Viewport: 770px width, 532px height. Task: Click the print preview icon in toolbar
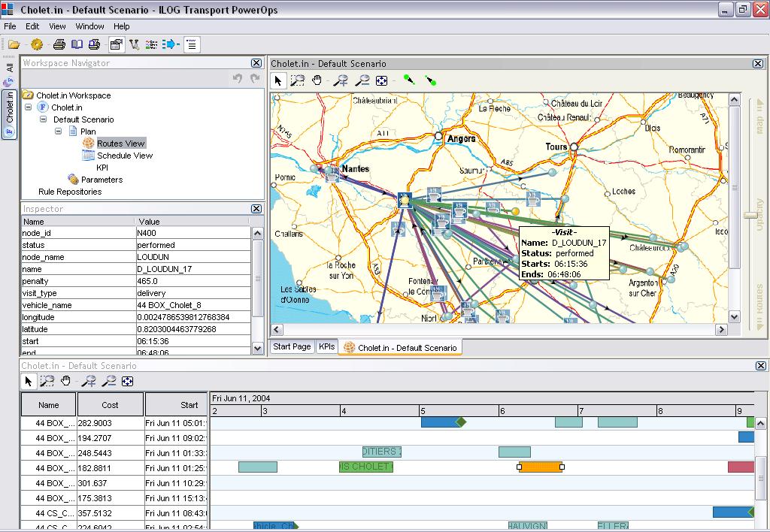pyautogui.click(x=94, y=44)
